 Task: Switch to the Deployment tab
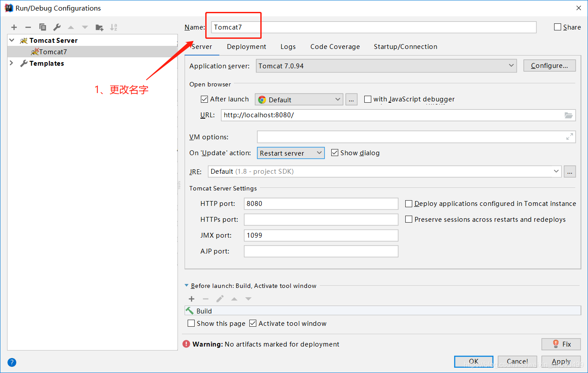[x=247, y=46]
